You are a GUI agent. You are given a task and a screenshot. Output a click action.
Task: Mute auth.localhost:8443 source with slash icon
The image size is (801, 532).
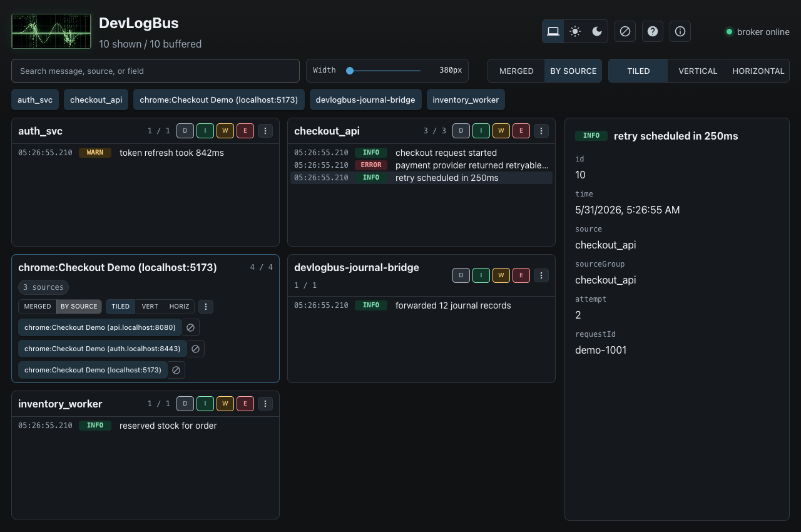click(x=196, y=349)
